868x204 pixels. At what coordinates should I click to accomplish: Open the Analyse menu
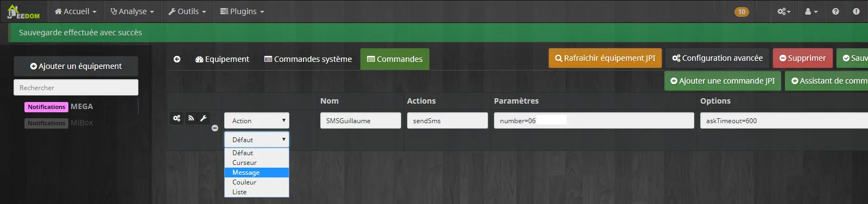pos(132,11)
